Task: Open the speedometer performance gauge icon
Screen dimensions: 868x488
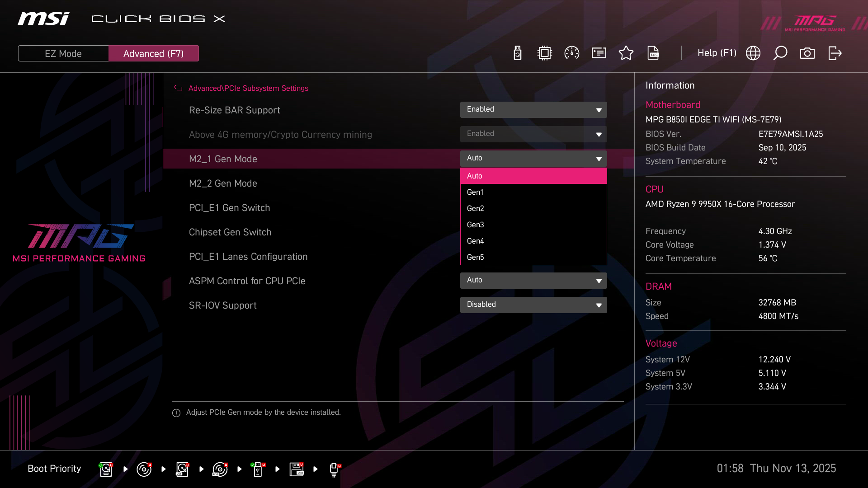Action: pyautogui.click(x=572, y=53)
